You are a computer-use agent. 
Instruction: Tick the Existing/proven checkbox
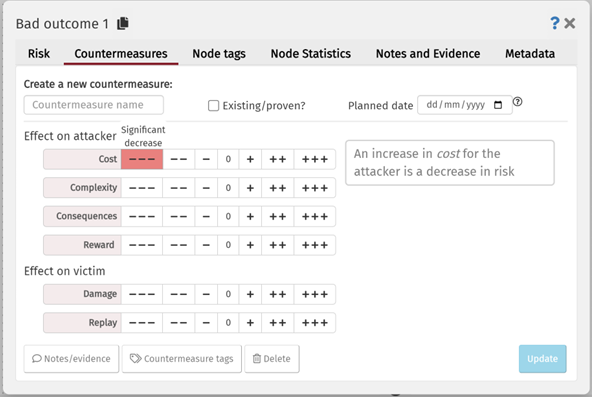pos(213,105)
